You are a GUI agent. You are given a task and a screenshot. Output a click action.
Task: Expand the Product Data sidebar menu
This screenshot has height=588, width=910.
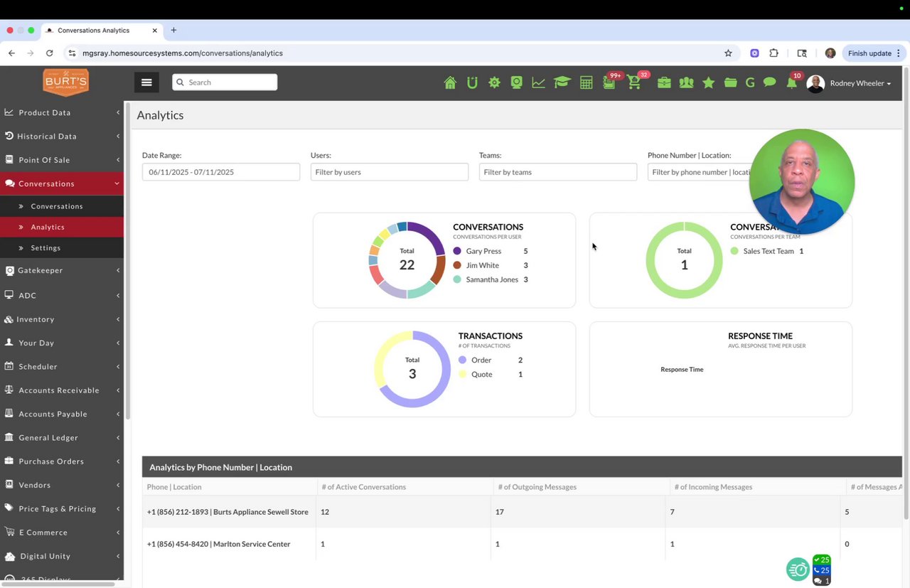coord(62,112)
